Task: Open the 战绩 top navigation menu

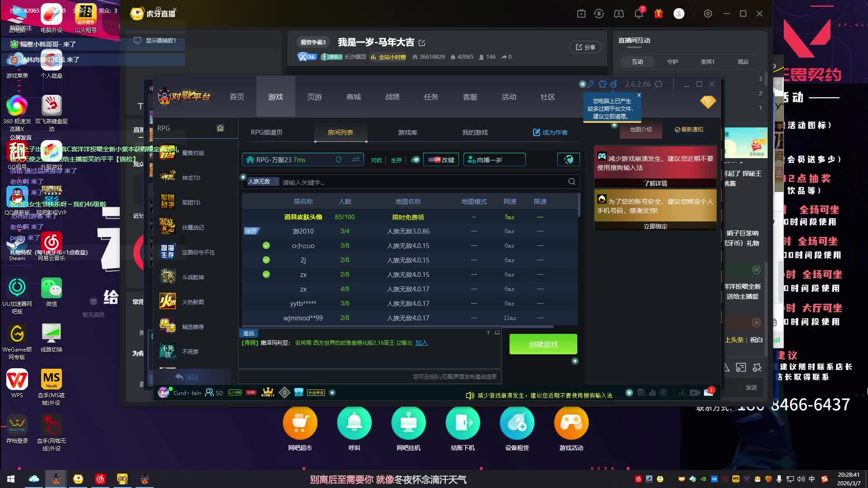Action: 392,97
